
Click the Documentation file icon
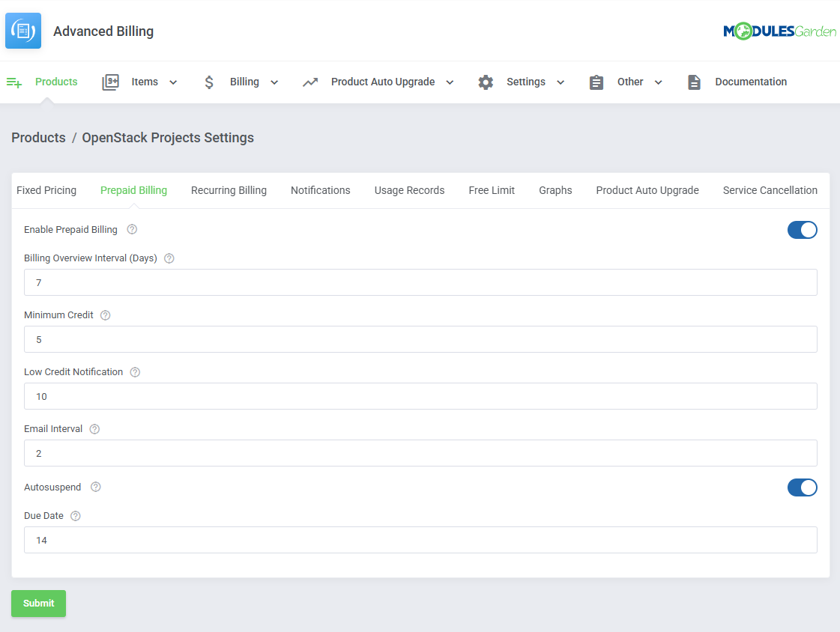695,82
